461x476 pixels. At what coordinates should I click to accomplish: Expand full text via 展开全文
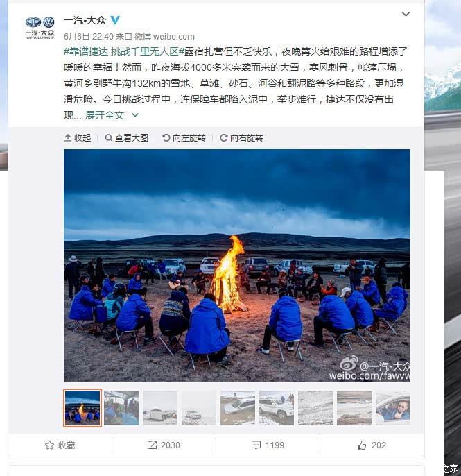coord(105,115)
